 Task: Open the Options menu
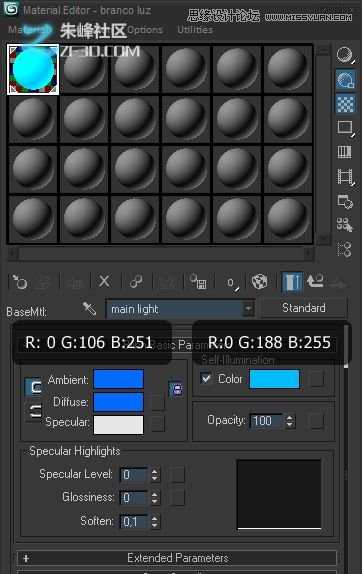(145, 30)
